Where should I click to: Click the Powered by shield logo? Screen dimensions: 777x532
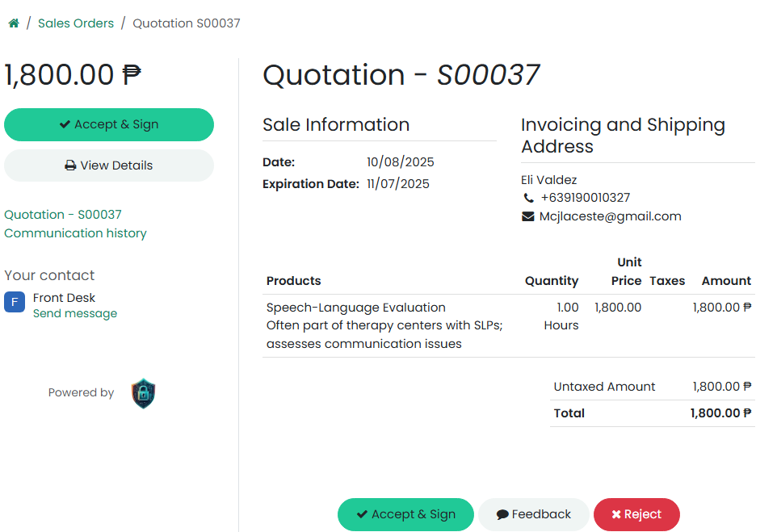[143, 393]
